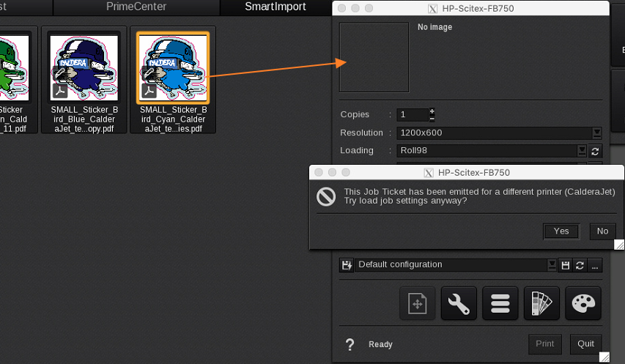Expand the Default configuration dropdown
The height and width of the screenshot is (364, 625).
pyautogui.click(x=552, y=265)
